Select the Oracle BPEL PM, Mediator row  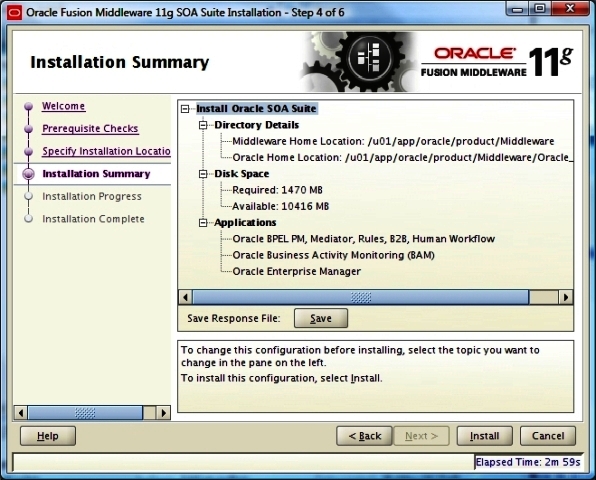[x=363, y=239]
